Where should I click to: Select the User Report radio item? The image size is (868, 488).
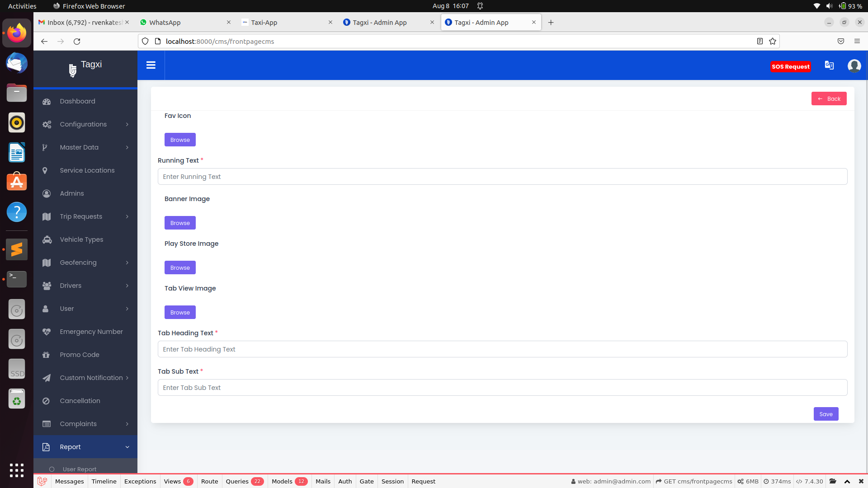[52, 469]
